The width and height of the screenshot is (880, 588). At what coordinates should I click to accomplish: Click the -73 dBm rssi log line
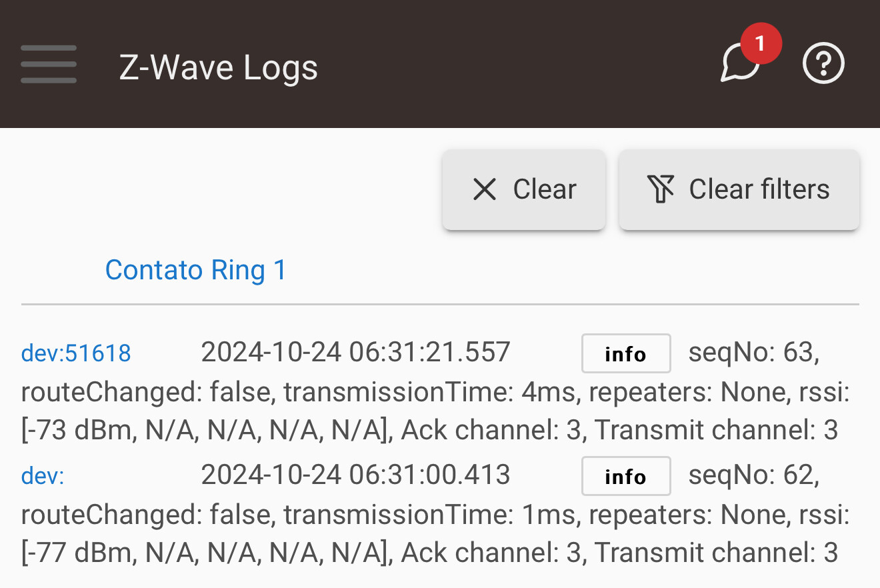[x=429, y=430]
